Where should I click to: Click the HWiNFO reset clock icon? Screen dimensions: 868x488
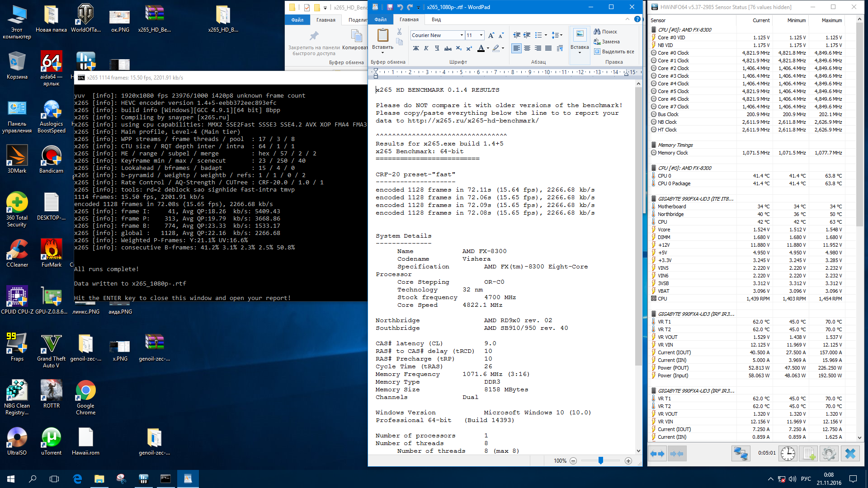point(788,454)
